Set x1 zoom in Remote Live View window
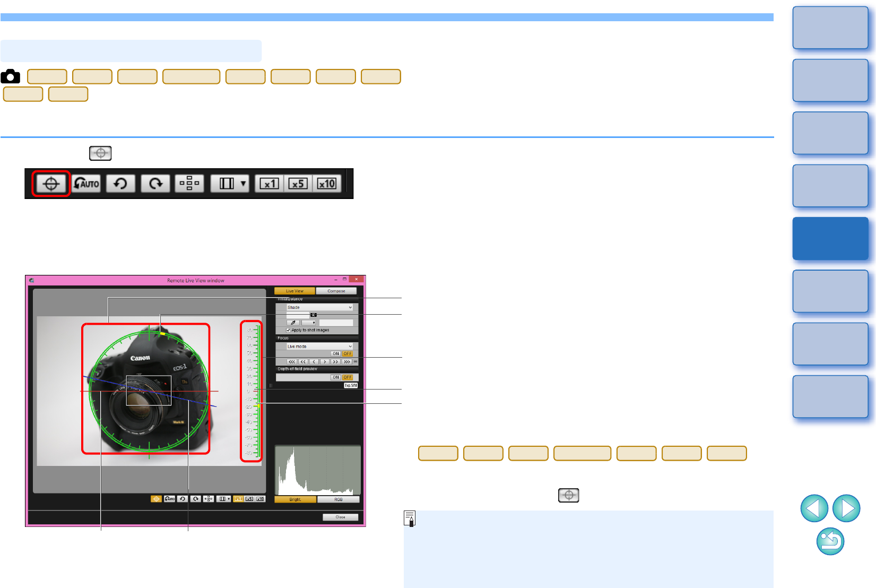876x588 pixels. pos(238,499)
